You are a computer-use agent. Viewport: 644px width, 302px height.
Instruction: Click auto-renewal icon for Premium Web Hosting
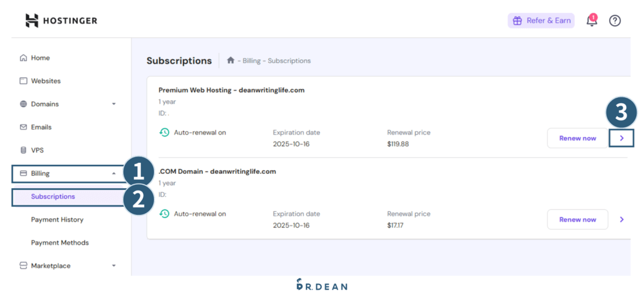click(x=164, y=133)
